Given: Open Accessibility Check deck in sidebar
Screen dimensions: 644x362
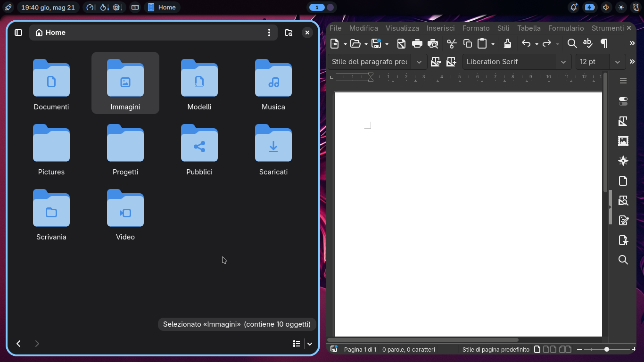Looking at the screenshot, I should tap(623, 240).
